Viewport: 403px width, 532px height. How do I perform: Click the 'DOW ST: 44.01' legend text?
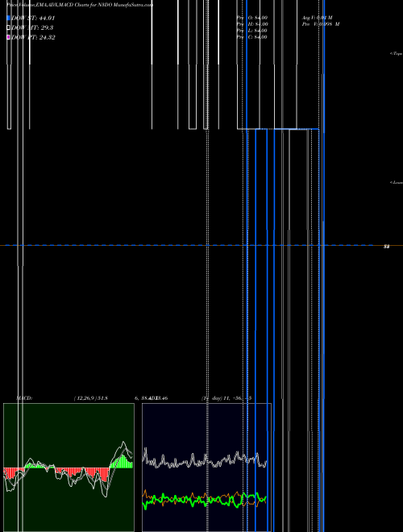coord(33,18)
